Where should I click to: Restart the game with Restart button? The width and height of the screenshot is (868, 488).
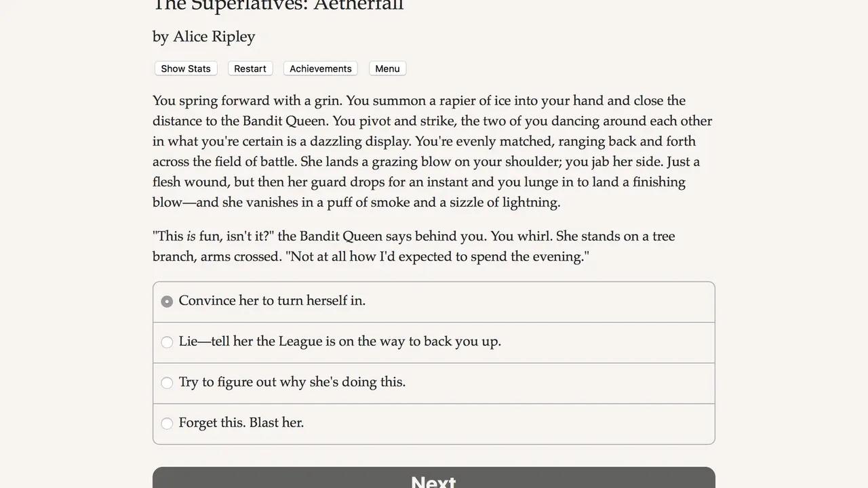(250, 68)
